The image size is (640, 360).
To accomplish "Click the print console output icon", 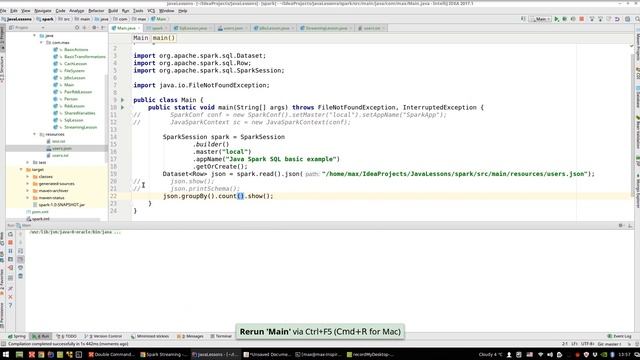I will click(x=20, y=268).
